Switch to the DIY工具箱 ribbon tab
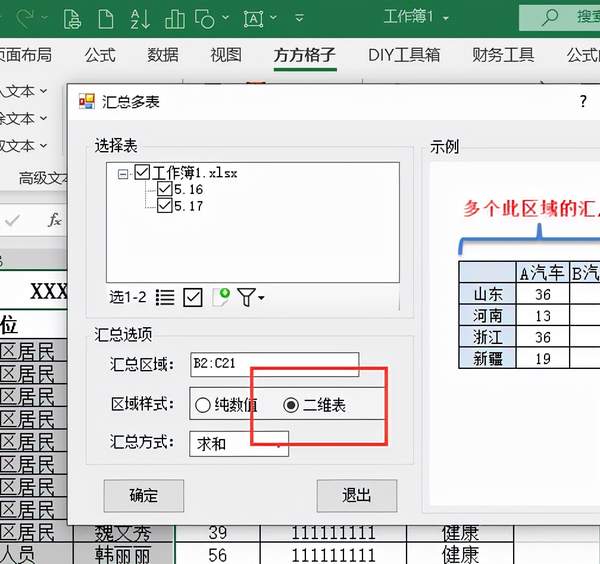Screen dimensions: 600x564 pyautogui.click(x=404, y=55)
